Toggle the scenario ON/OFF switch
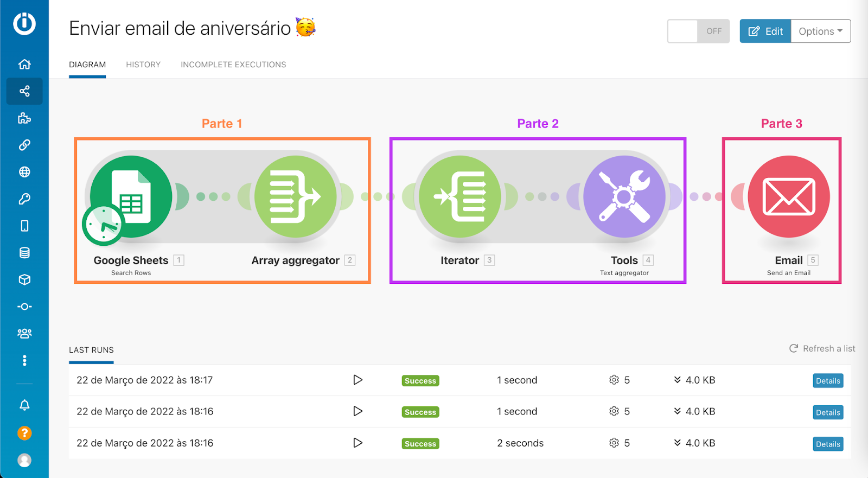This screenshot has height=478, width=868. point(698,31)
